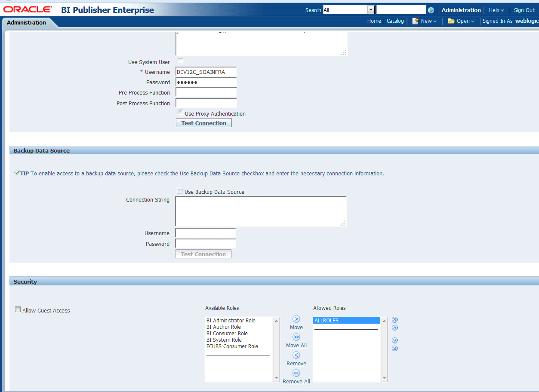Click the double-arrow Move All icon
Screen dimensions: 539x392
[x=296, y=337]
